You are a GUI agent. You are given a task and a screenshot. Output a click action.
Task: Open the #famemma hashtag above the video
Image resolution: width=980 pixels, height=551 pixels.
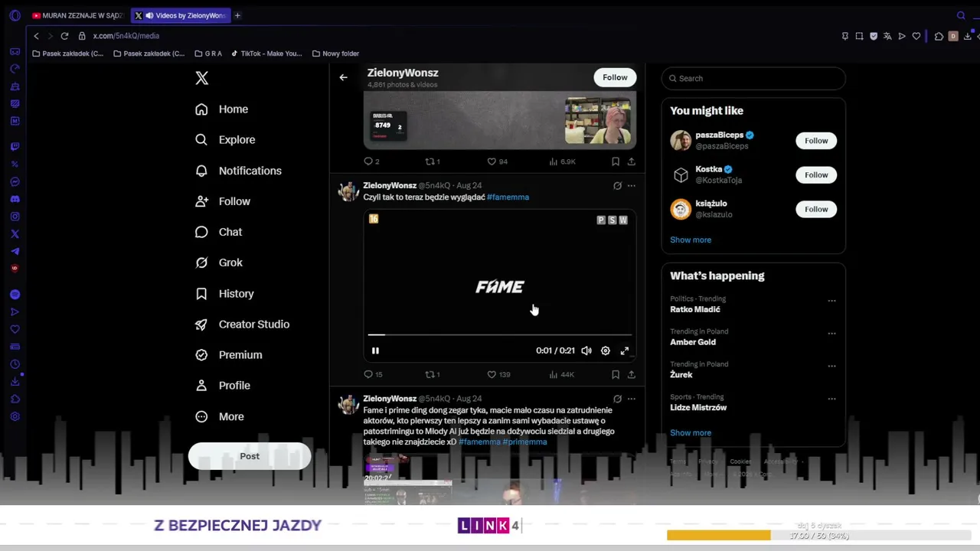click(508, 197)
